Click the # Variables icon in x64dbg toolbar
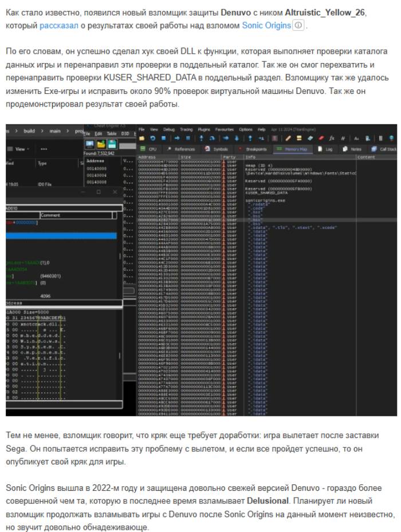 pos(343,139)
